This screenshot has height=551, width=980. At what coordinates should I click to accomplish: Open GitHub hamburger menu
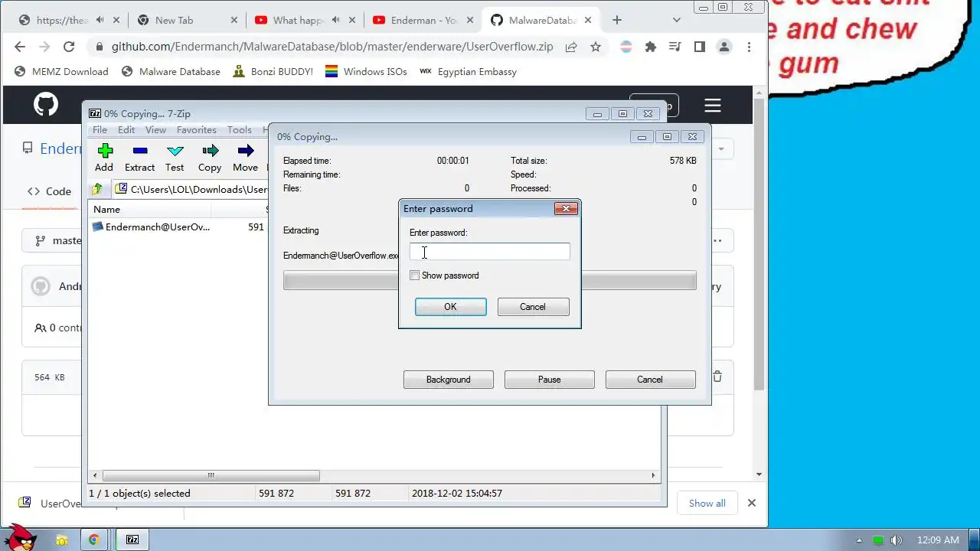(713, 106)
